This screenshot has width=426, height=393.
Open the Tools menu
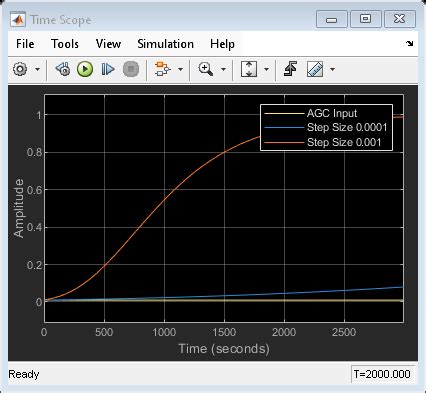[x=65, y=44]
